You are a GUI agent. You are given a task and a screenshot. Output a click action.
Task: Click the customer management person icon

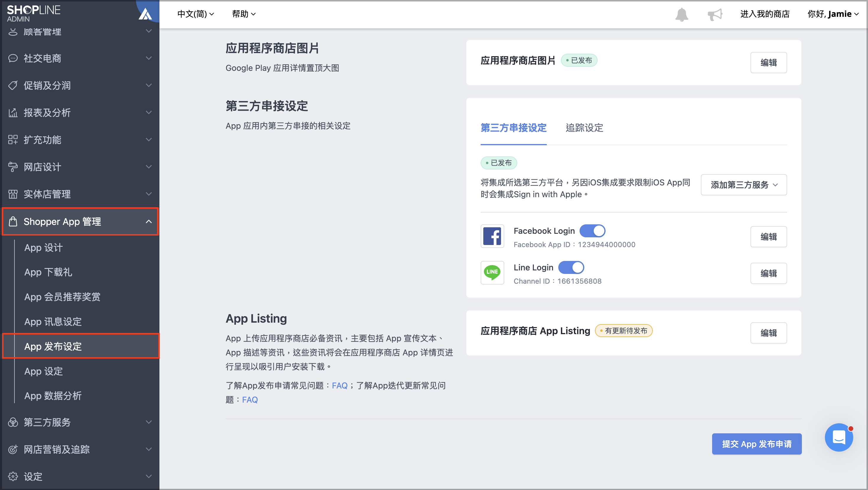pos(13,32)
